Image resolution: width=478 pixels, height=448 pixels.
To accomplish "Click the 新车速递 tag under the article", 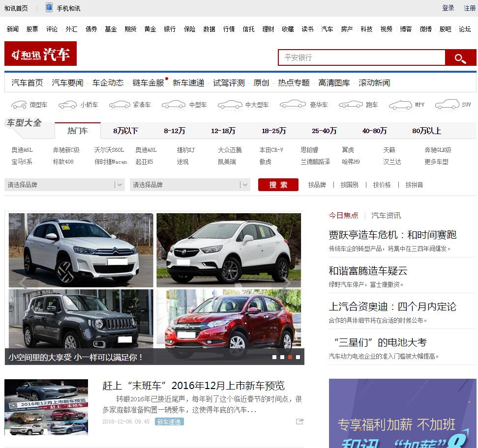I will [x=169, y=422].
